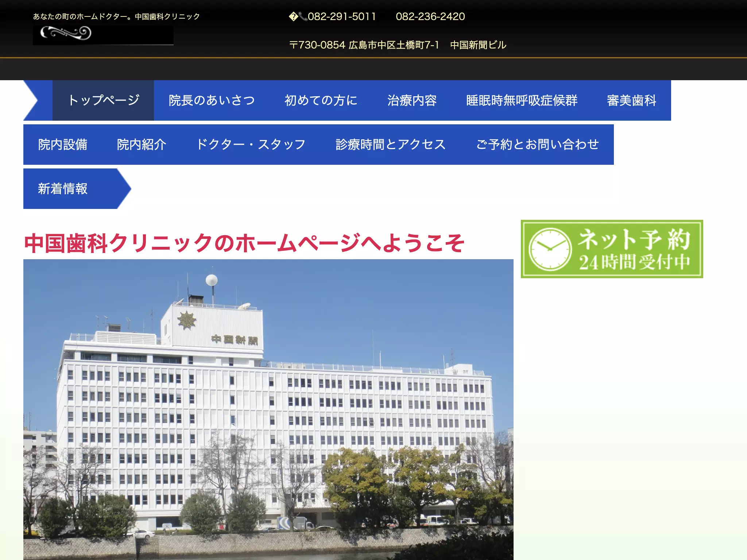Open the トップページ menu item
Screen dimensions: 747x560
click(103, 100)
